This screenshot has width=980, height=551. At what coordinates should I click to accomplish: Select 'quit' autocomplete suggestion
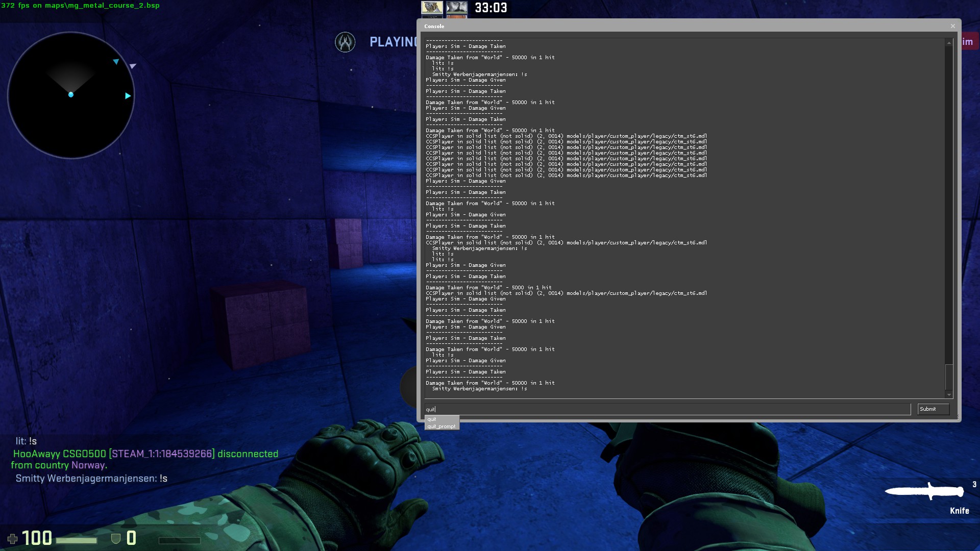pos(432,419)
